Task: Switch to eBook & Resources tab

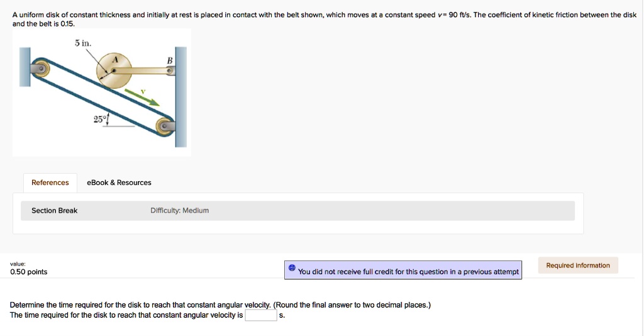Action: [x=119, y=182]
